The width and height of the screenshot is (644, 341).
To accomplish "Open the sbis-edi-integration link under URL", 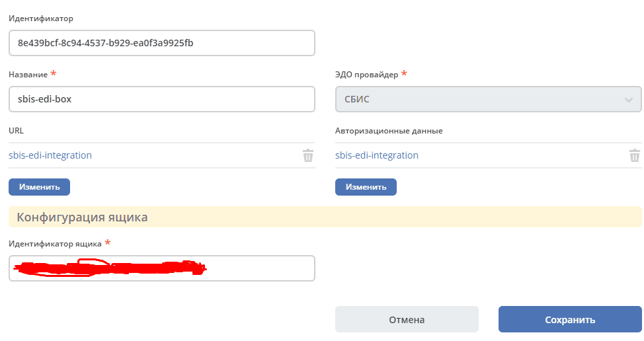I will coord(50,155).
